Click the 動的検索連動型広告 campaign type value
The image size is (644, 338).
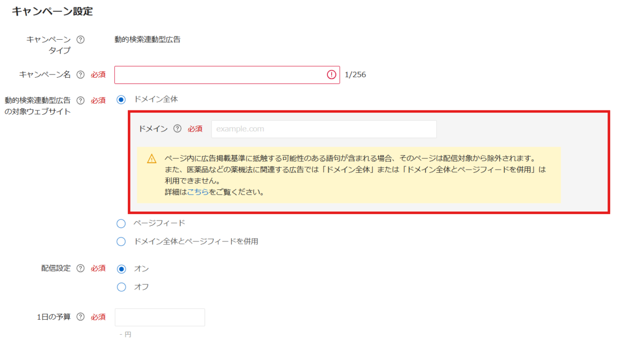click(x=148, y=39)
